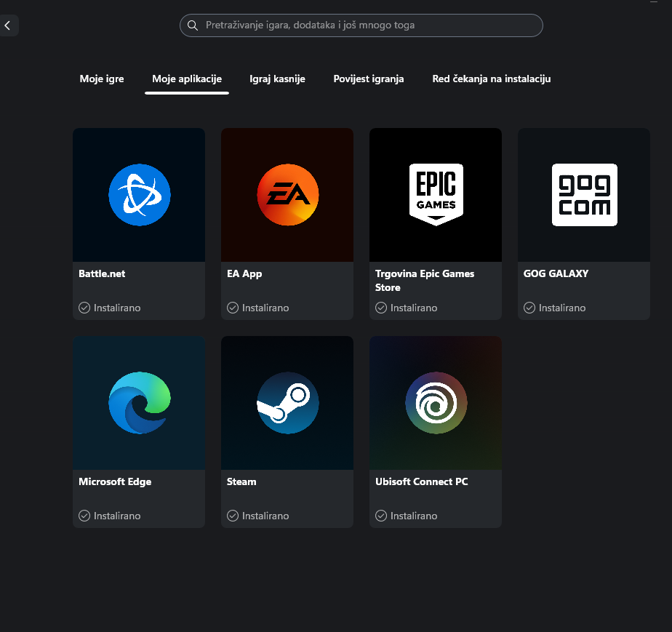The width and height of the screenshot is (672, 632).
Task: Focus the games and add-ons search field
Action: pos(361,25)
